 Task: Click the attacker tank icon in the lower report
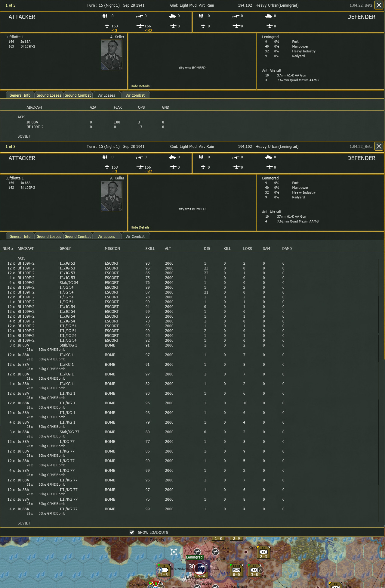pyautogui.click(x=173, y=157)
